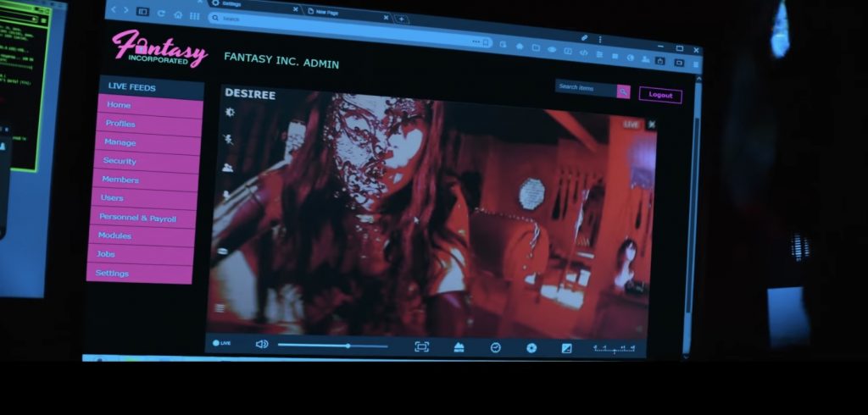
Task: Click the volume slider track
Action: pos(332,346)
